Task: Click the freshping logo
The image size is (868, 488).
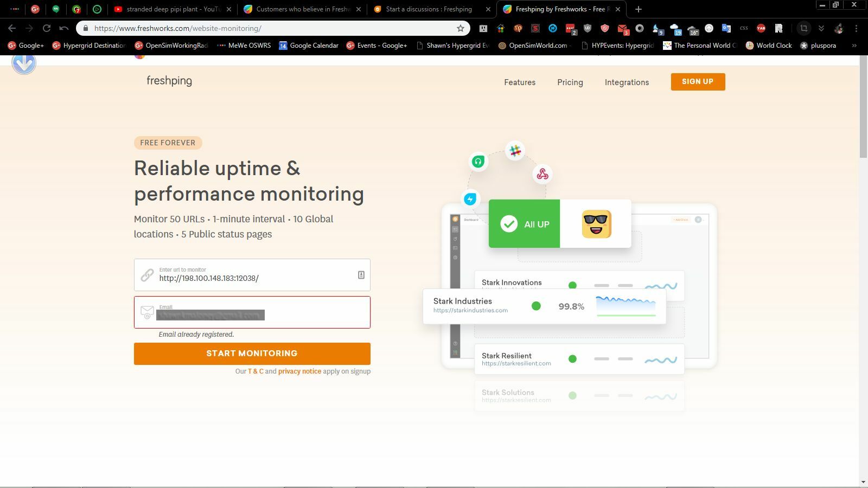Action: (169, 81)
